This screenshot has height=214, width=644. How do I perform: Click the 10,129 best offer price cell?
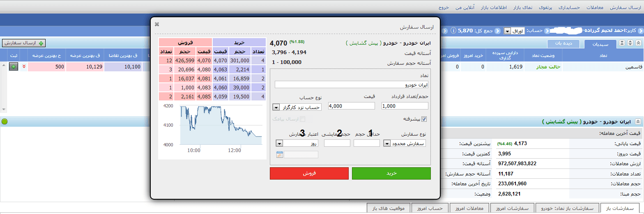(x=85, y=67)
